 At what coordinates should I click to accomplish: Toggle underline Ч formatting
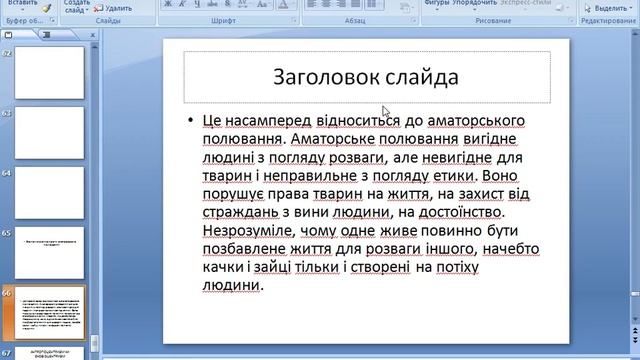[x=197, y=4]
